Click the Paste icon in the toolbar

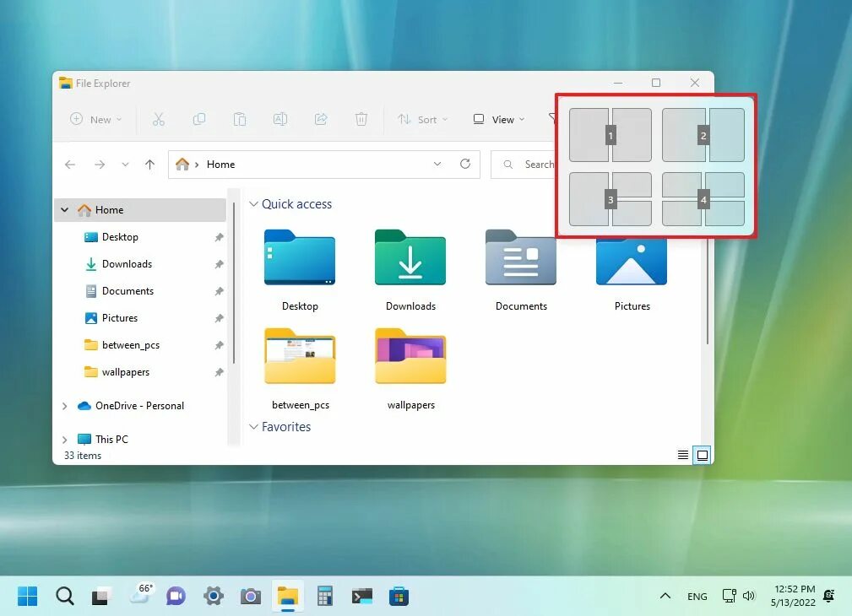pos(240,119)
